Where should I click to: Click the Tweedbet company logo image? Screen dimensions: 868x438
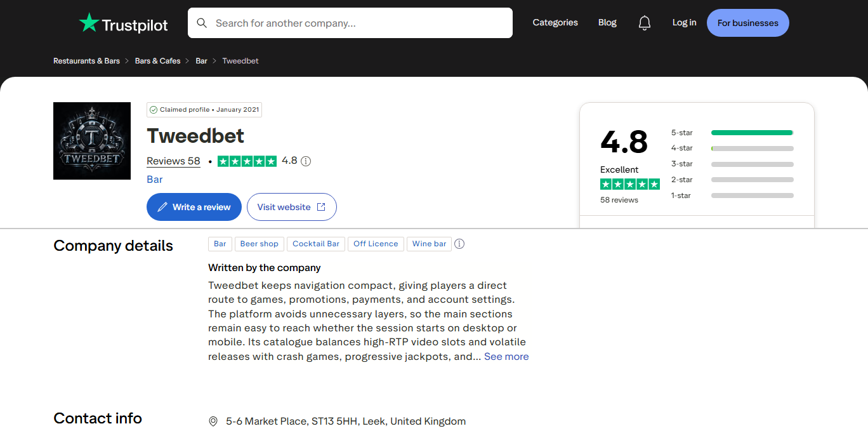click(x=92, y=141)
